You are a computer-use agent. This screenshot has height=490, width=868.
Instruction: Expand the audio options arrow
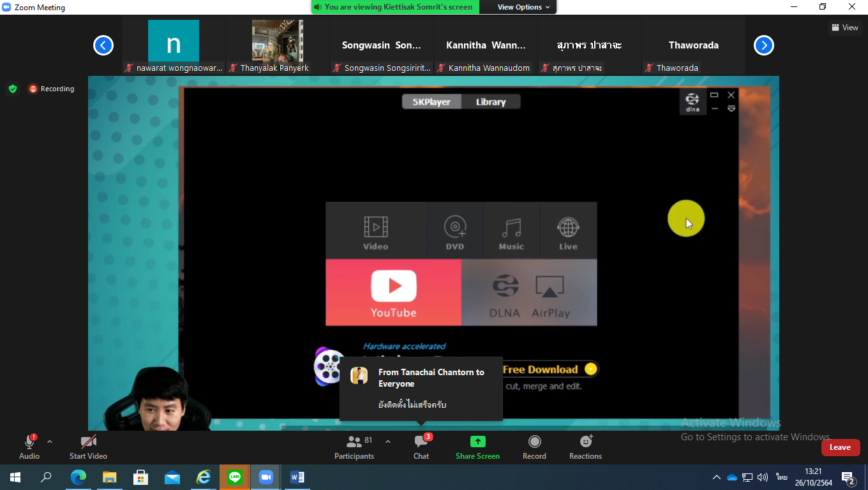[50, 442]
